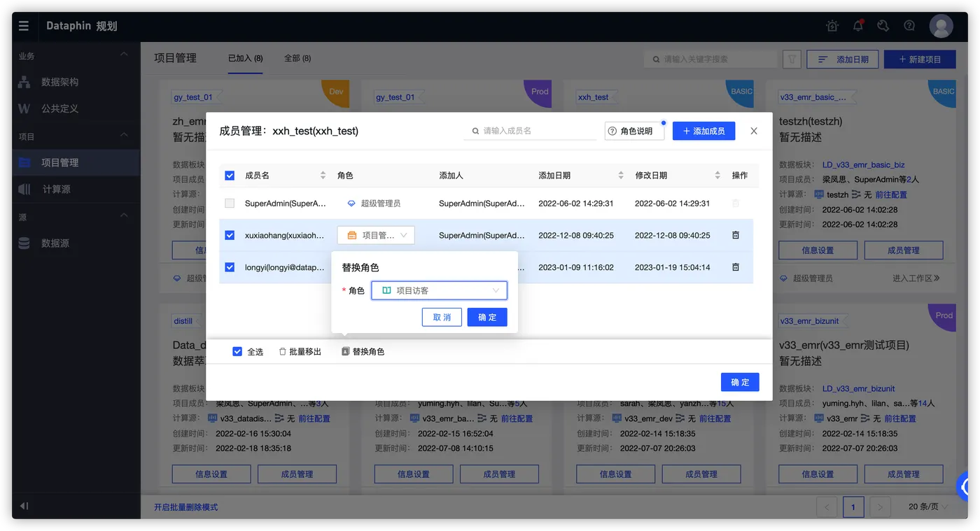The width and height of the screenshot is (980, 531).
Task: Open the LD_v33_emr_bizunit link
Action: point(859,388)
